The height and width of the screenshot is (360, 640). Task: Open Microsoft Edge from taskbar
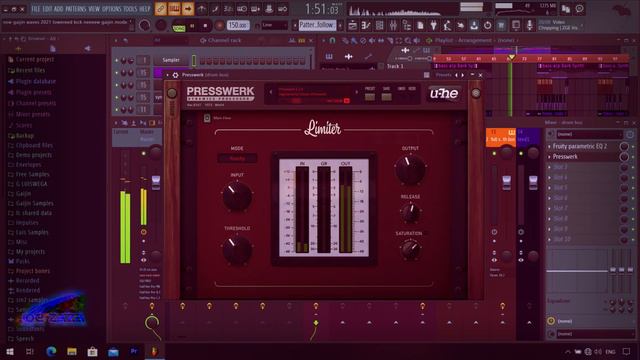coord(51,351)
